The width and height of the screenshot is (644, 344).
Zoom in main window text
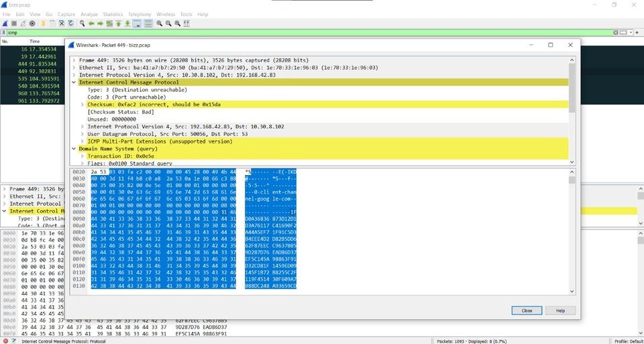click(x=159, y=23)
